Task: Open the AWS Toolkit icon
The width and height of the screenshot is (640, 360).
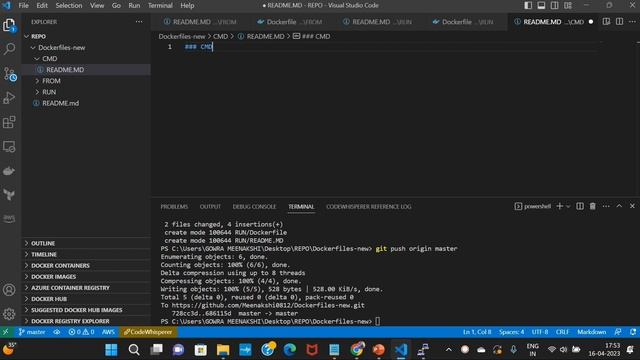Action: [x=9, y=219]
